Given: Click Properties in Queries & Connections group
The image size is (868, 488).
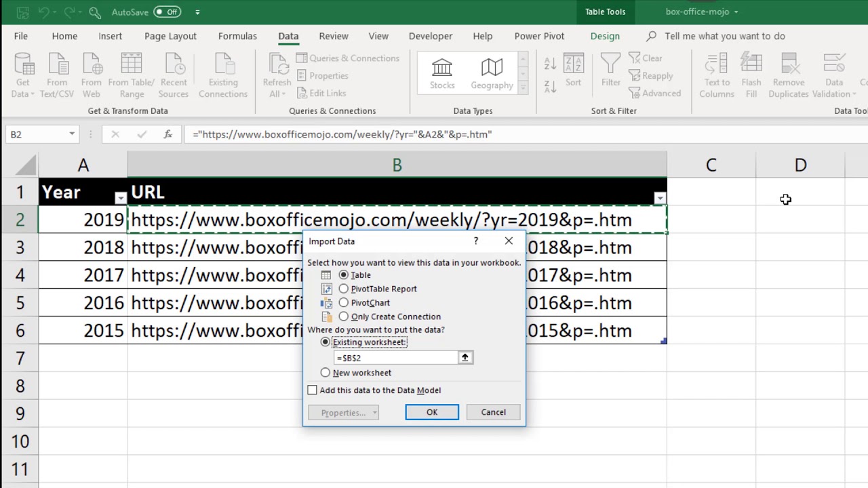Looking at the screenshot, I should (322, 76).
